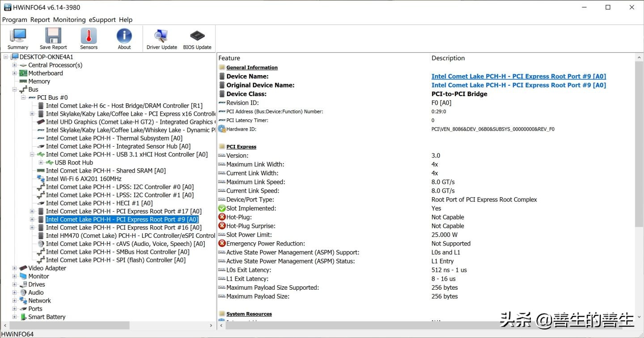Open the Monitoring menu

tap(69, 20)
